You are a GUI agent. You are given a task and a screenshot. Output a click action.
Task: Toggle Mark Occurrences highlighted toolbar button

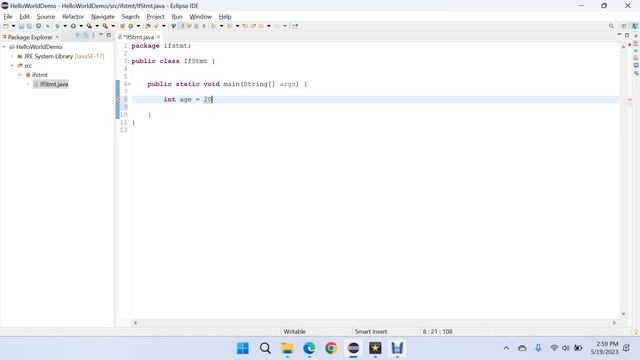[x=182, y=26]
